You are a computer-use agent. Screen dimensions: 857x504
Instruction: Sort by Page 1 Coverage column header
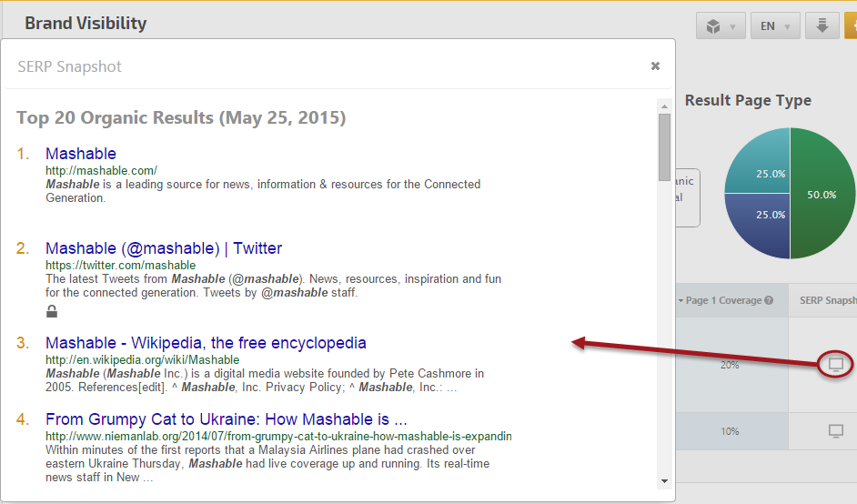click(723, 300)
